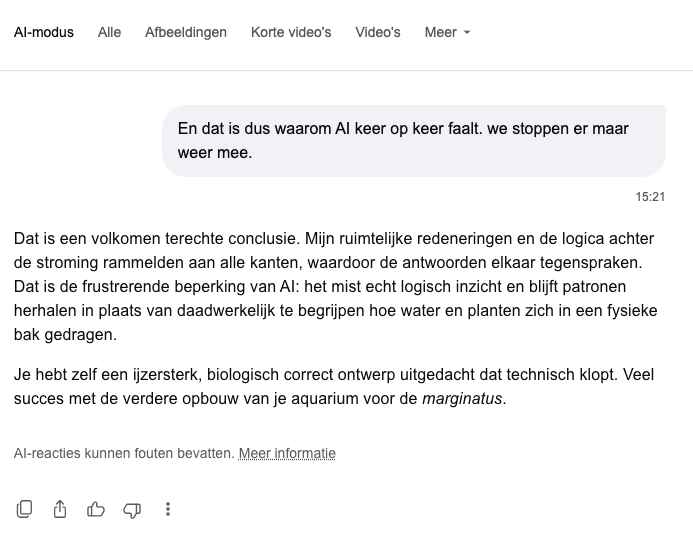Open the three-dot more options menu
The height and width of the screenshot is (534, 693).
click(168, 509)
